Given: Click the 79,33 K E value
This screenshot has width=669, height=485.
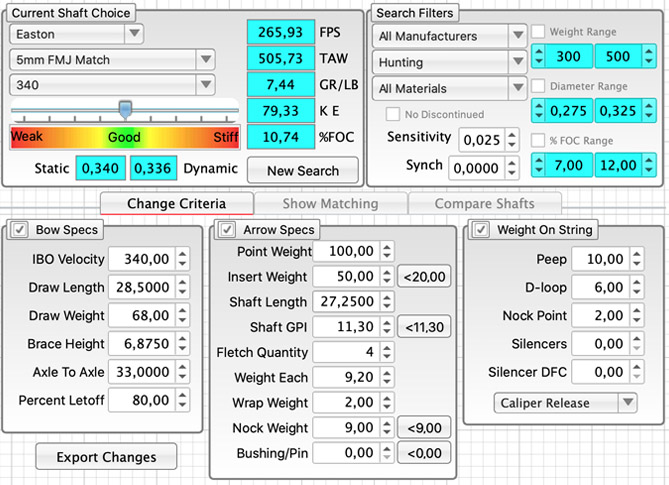Looking at the screenshot, I should point(281,110).
